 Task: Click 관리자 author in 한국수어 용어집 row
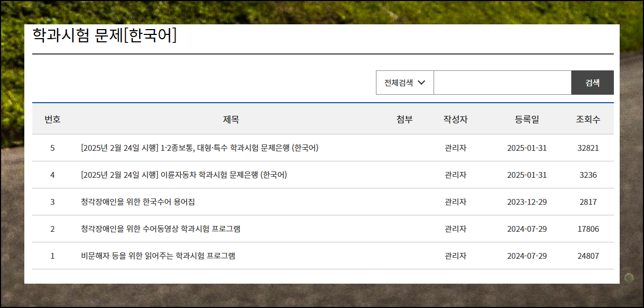(455, 202)
